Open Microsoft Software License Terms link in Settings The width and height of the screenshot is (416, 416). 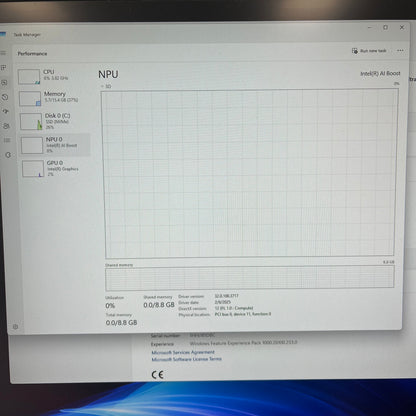pos(186,359)
